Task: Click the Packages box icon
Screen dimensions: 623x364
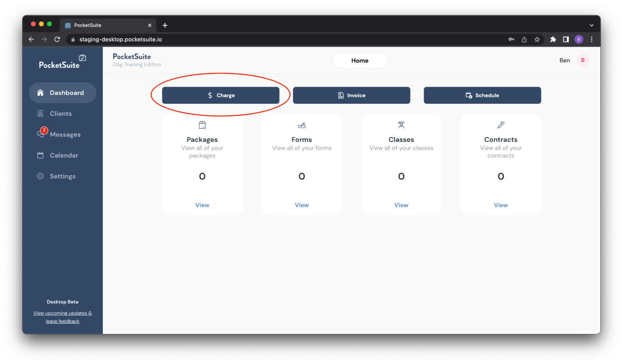Action: [202, 125]
